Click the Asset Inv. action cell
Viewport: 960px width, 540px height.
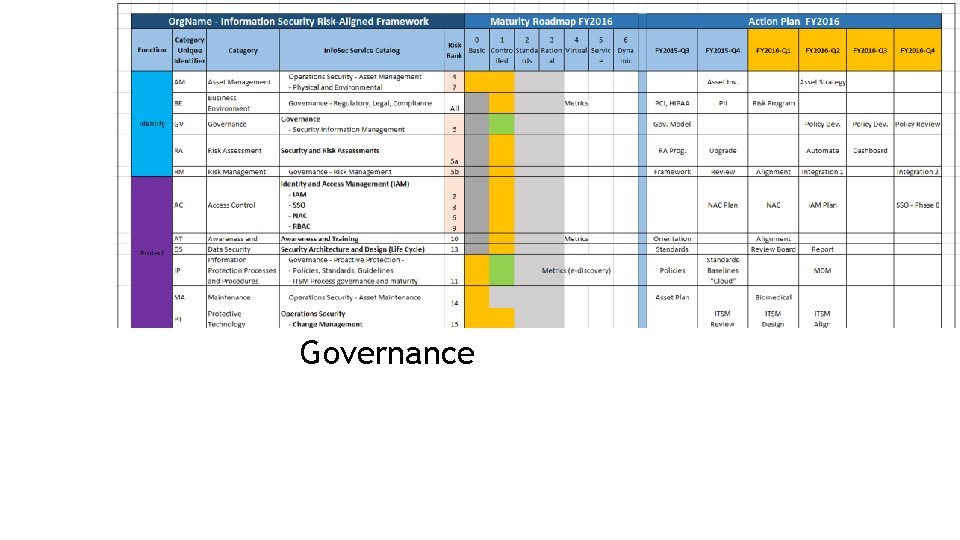pyautogui.click(x=722, y=82)
